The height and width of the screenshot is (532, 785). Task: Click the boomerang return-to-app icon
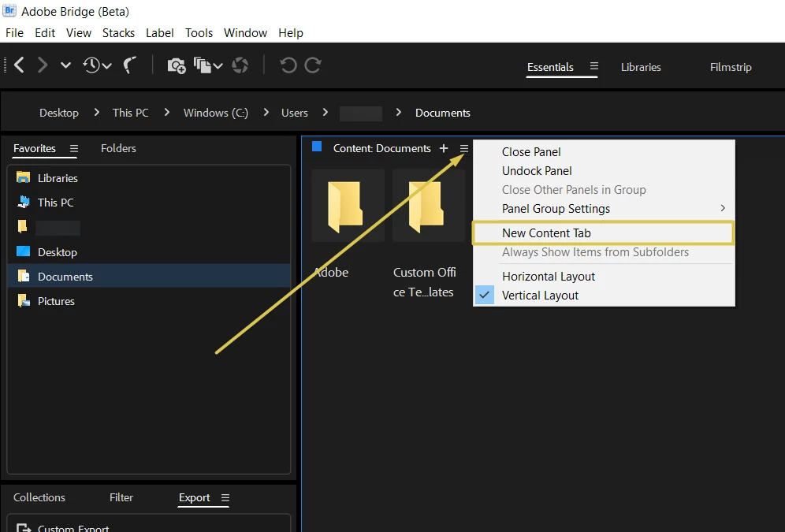[x=130, y=65]
